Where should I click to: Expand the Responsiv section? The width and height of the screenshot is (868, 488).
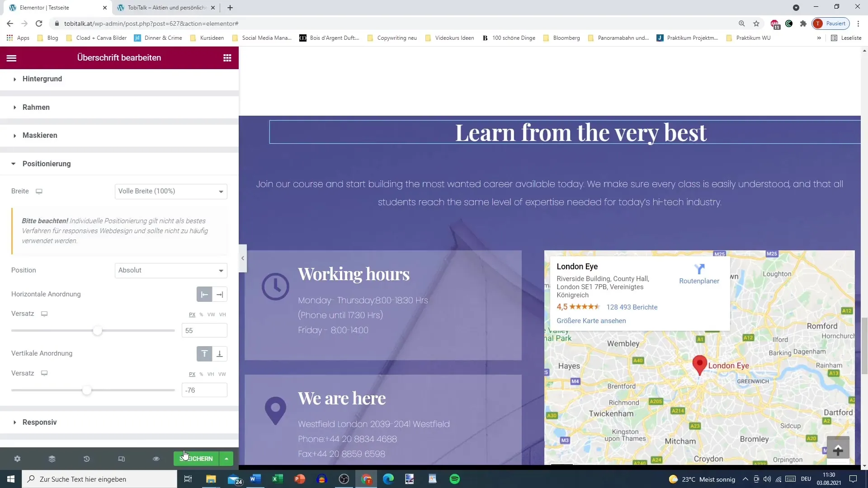click(119, 422)
